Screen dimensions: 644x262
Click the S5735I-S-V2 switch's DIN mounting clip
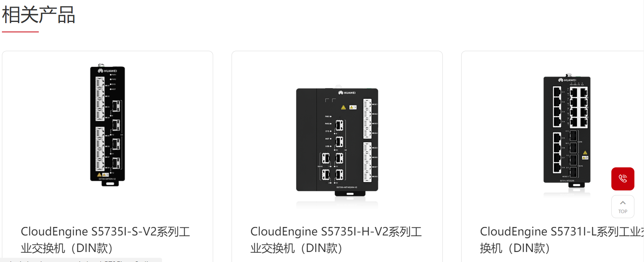110,183
